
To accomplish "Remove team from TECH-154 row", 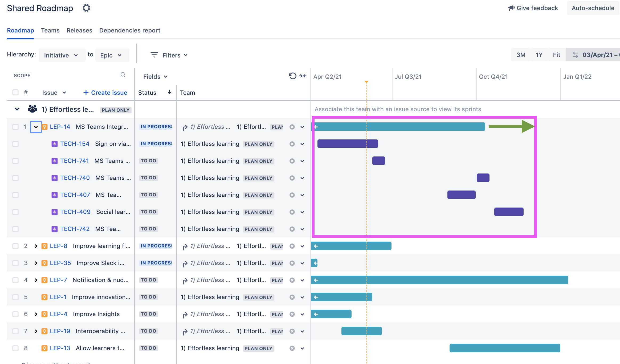I will [x=292, y=144].
